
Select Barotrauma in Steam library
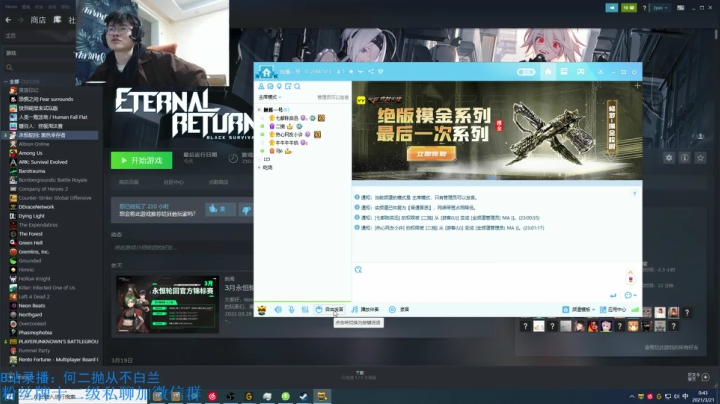click(x=32, y=171)
